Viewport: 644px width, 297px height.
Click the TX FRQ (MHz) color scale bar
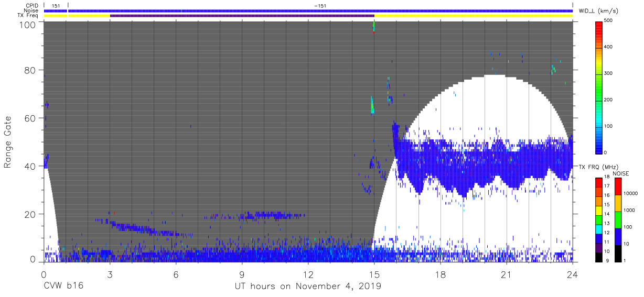[599, 219]
